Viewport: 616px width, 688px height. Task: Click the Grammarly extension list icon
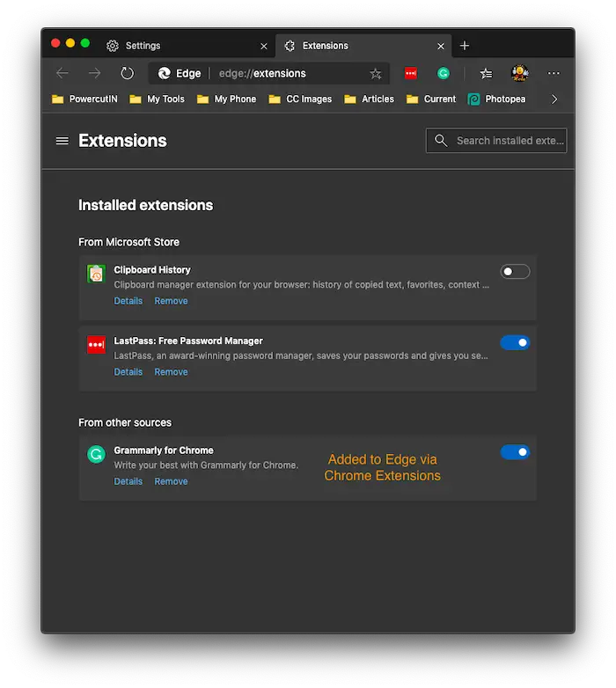[x=96, y=454]
